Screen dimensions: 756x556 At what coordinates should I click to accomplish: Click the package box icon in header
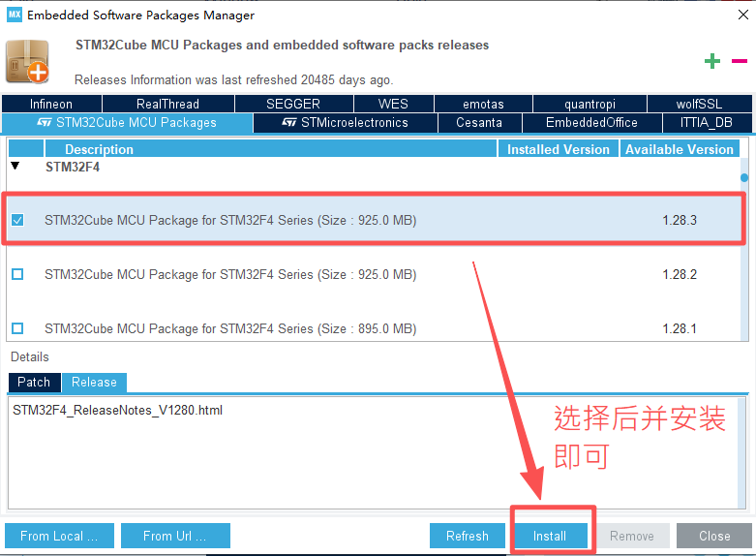(26, 61)
